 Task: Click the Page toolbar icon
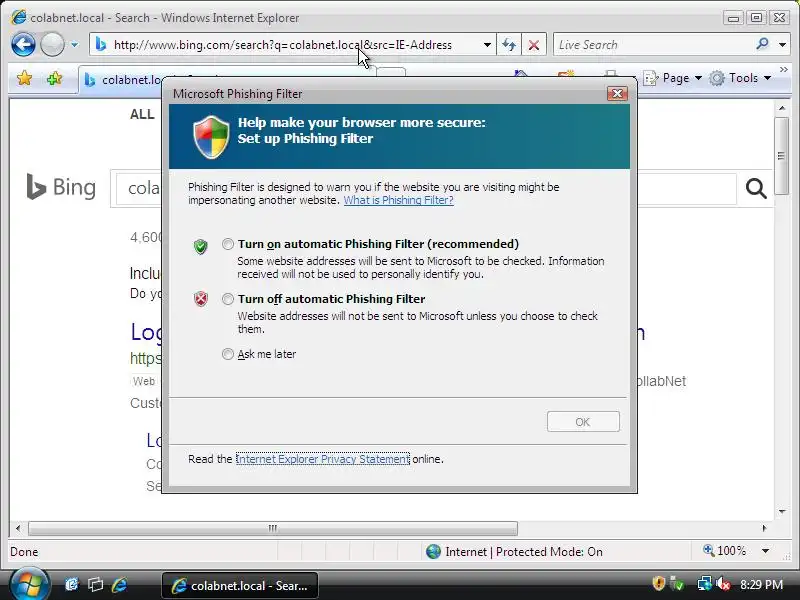(x=651, y=78)
